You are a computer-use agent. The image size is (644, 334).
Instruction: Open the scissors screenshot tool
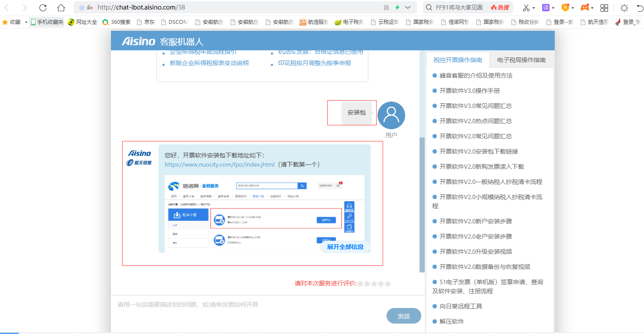pyautogui.click(x=526, y=7)
